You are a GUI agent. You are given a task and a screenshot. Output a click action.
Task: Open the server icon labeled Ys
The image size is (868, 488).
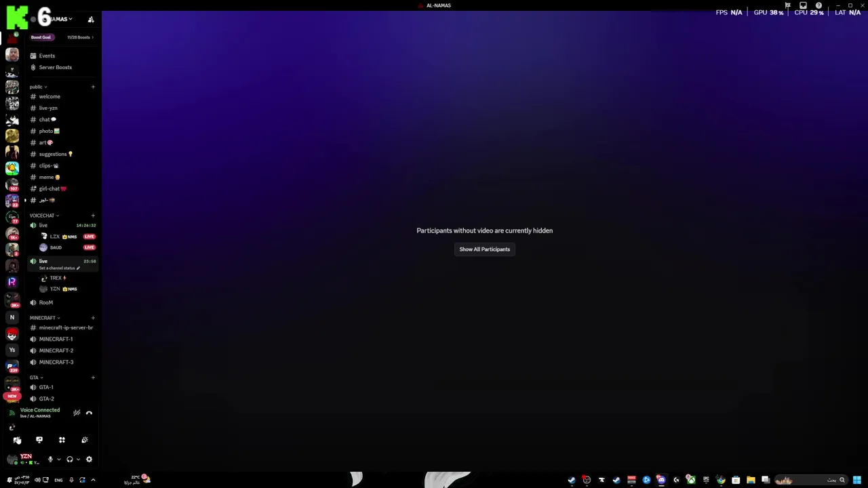click(x=12, y=350)
